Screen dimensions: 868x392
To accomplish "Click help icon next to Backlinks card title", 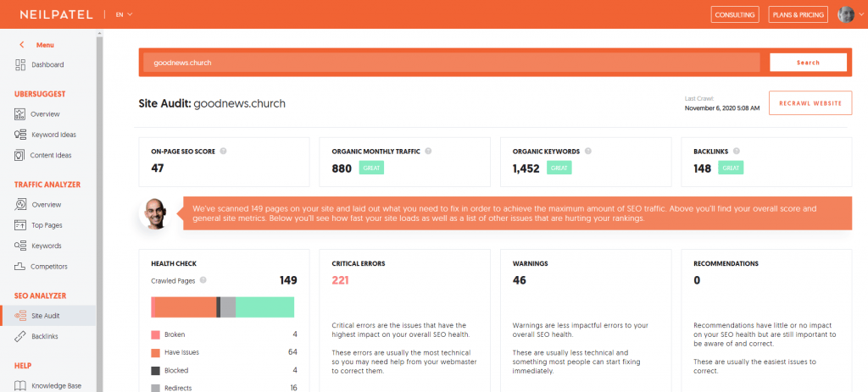I will coord(737,151).
